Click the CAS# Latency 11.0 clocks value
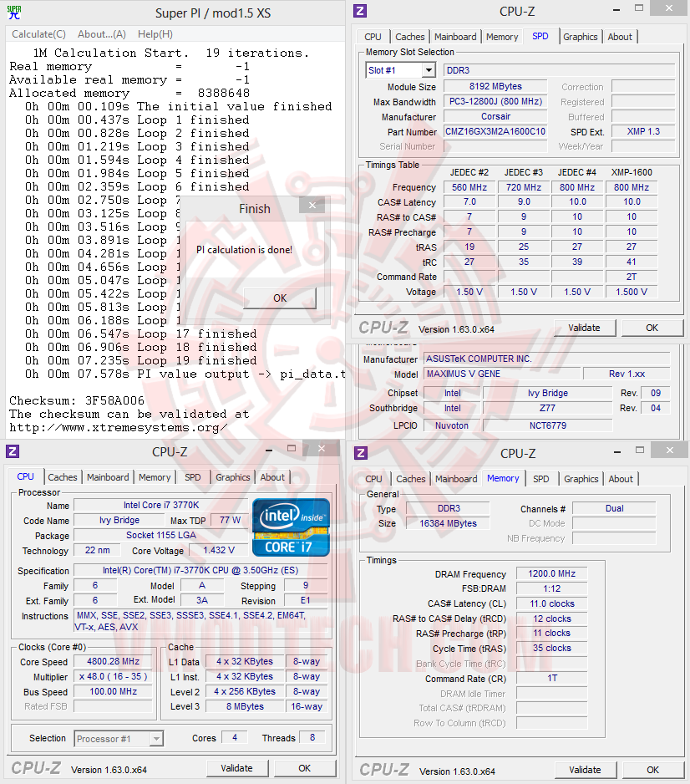690x784 pixels. [x=551, y=603]
